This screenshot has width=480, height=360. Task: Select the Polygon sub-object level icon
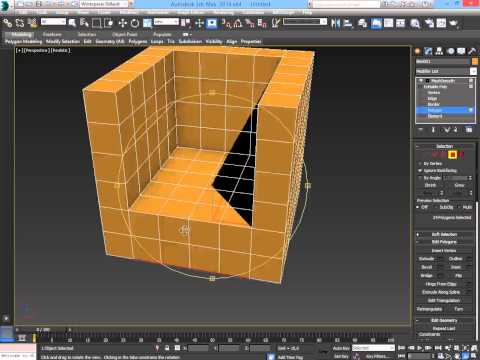click(452, 154)
